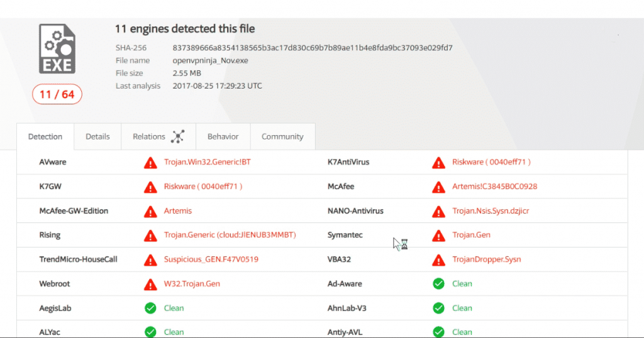Click the Rising engine name
The width and height of the screenshot is (644, 338).
50,234
